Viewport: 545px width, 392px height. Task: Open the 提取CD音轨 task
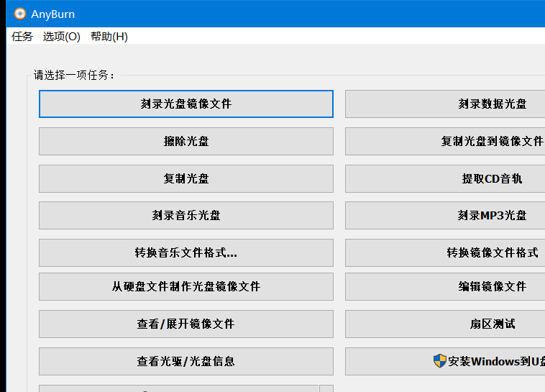(x=445, y=179)
